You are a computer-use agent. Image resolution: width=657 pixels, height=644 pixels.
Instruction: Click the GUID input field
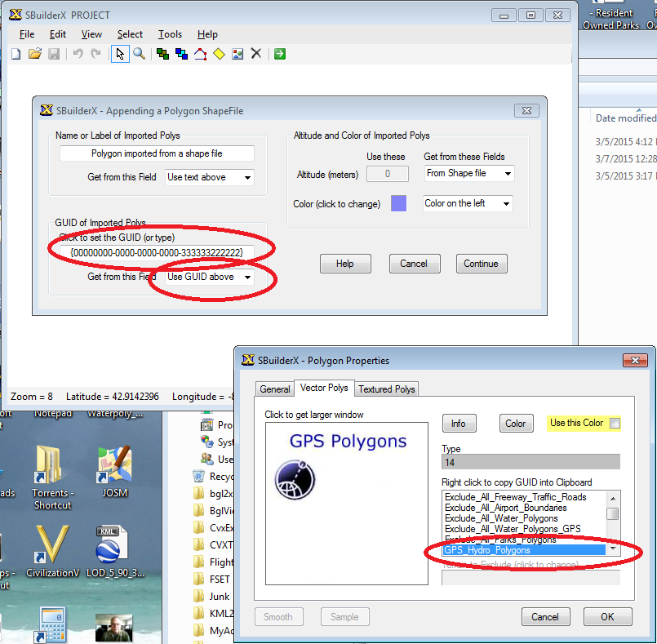coord(157,252)
